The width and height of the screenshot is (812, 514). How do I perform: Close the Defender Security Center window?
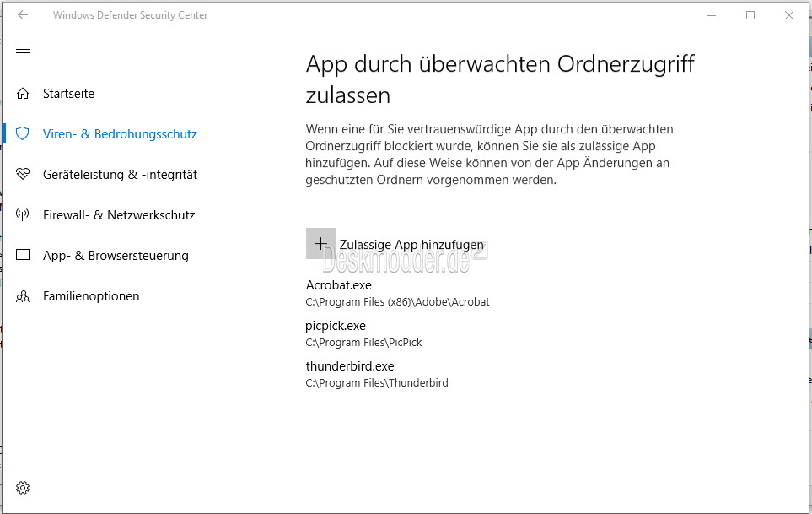click(x=789, y=15)
